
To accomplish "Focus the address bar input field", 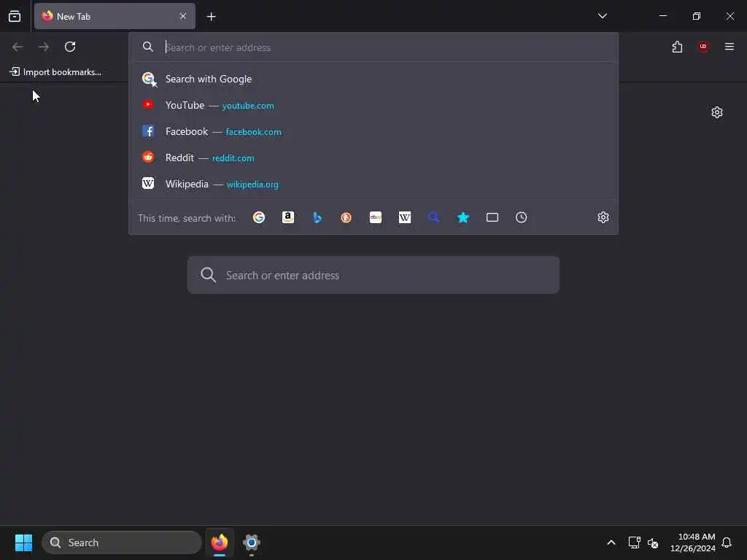I will tap(373, 47).
